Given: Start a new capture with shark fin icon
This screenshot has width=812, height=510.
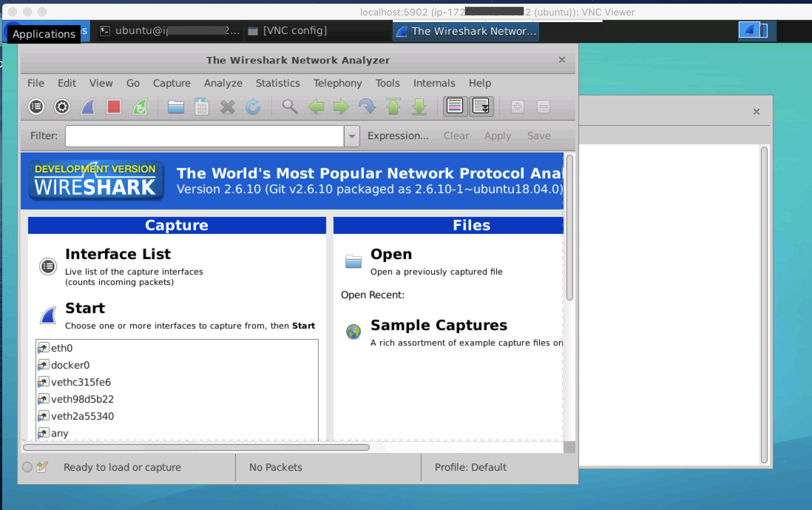Looking at the screenshot, I should click(88, 107).
